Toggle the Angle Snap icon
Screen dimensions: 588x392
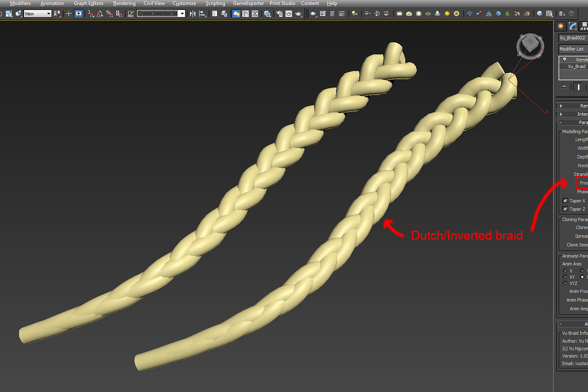pyautogui.click(x=99, y=14)
